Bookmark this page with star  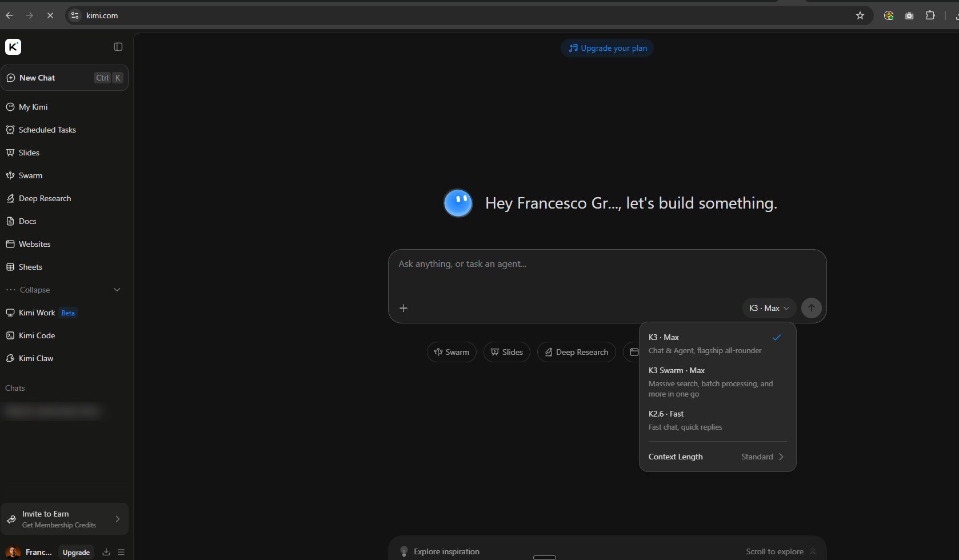click(x=860, y=15)
